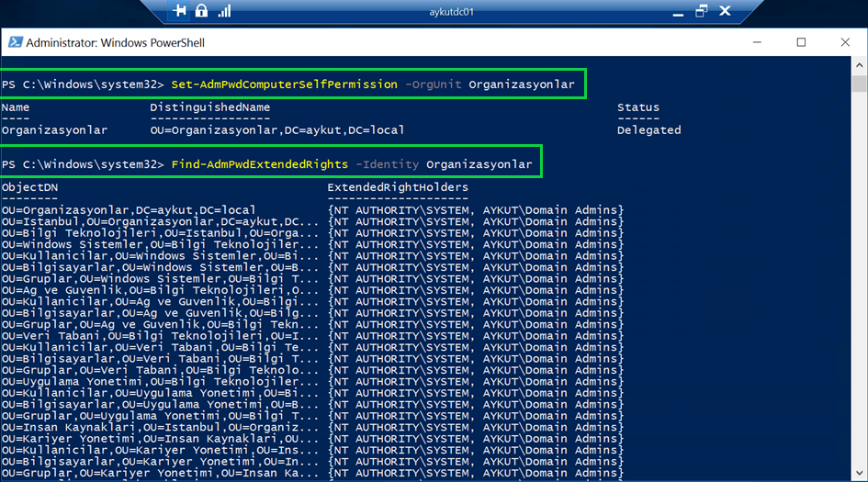Image resolution: width=868 pixels, height=482 pixels.
Task: Open PowerShell window system menu icon
Action: [15, 43]
